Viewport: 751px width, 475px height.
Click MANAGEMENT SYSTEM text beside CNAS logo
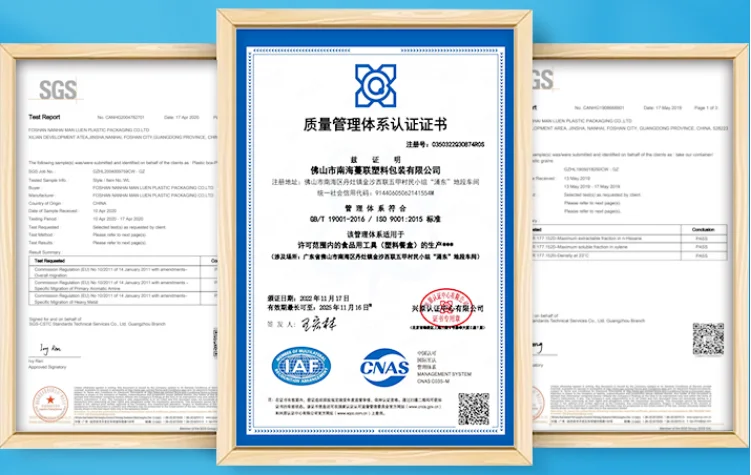(x=444, y=374)
